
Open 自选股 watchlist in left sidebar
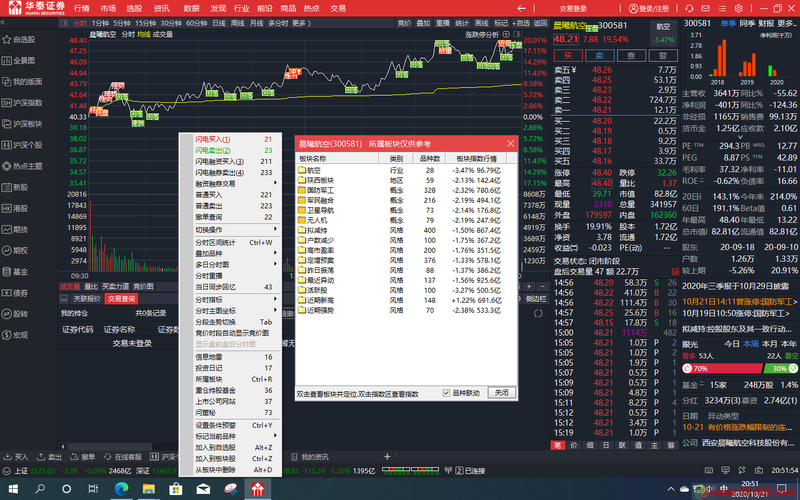pyautogui.click(x=19, y=39)
